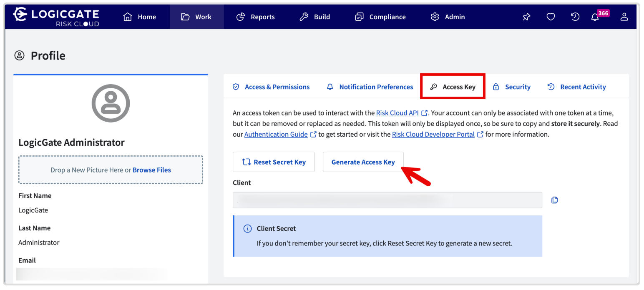Click the Client Secret info icon
Screen dimensions: 644x290
[247, 228]
